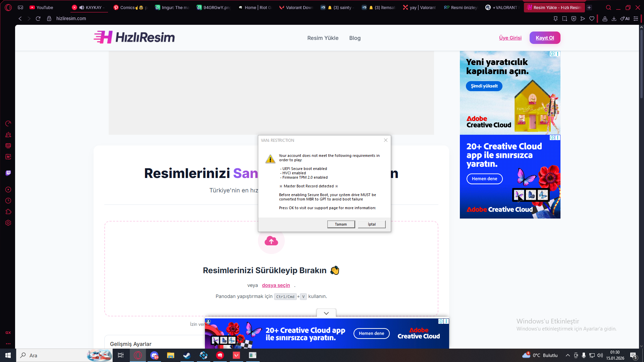Switch to the KAYKAY tab playing audio

point(89,7)
